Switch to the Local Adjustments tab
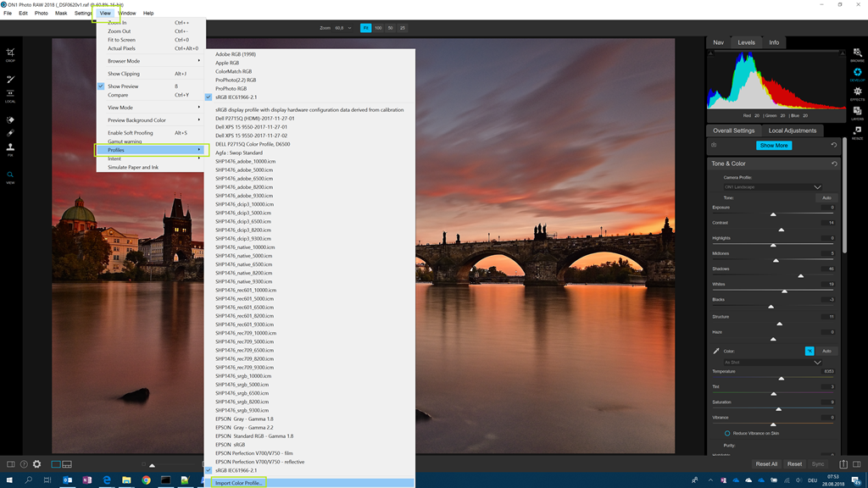Viewport: 868px width, 488px height. [792, 130]
